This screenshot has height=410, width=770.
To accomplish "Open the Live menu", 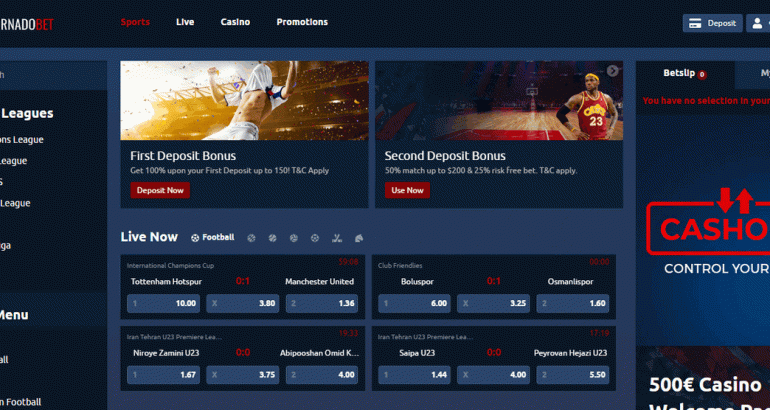I will (185, 22).
